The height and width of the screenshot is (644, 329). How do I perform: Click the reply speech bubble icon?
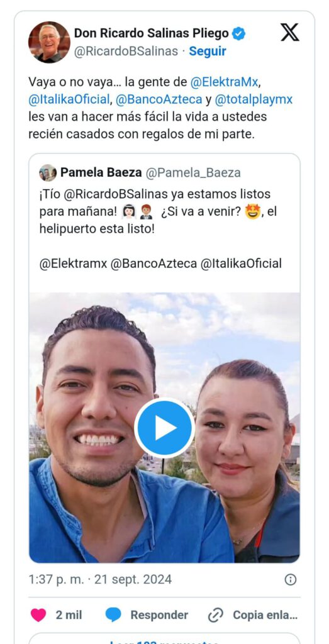click(113, 615)
